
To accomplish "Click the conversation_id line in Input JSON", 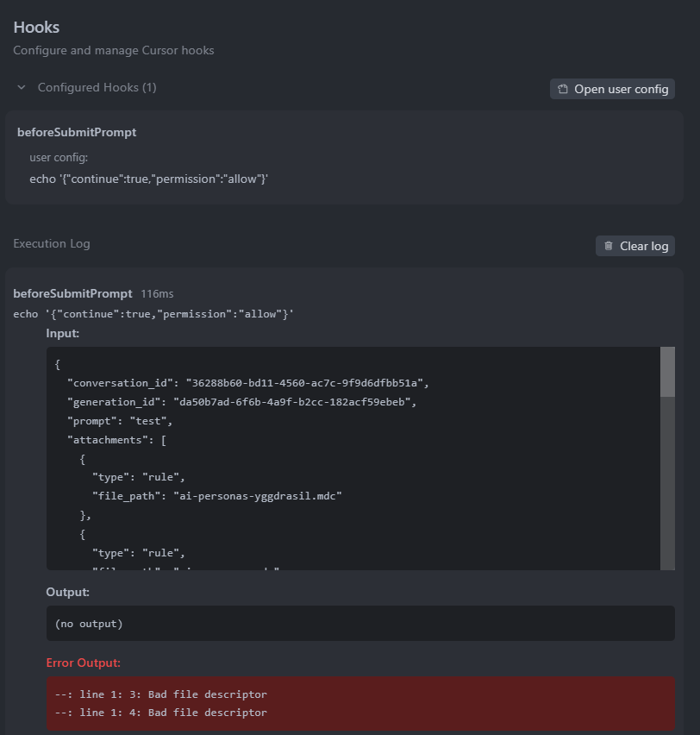I will [247, 382].
